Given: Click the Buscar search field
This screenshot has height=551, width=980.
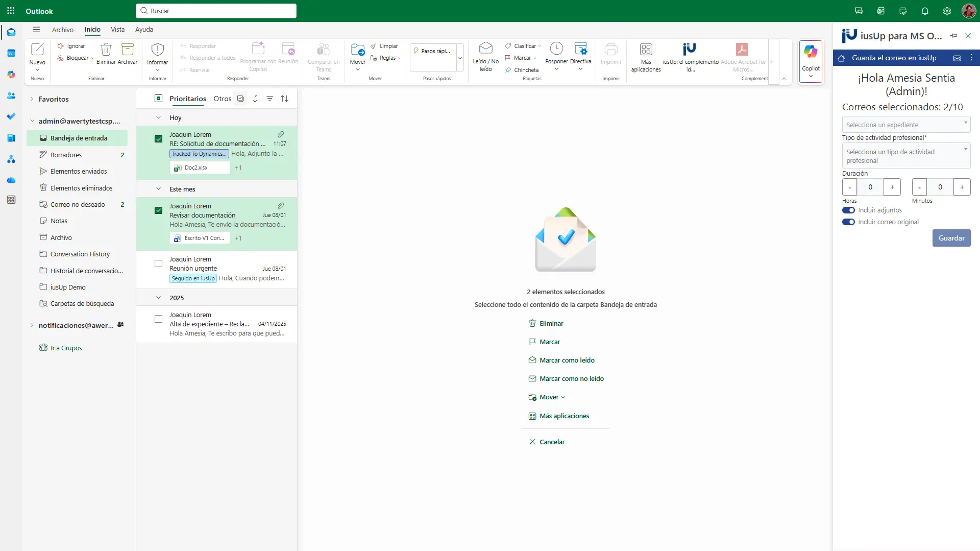Looking at the screenshot, I should pyautogui.click(x=216, y=11).
